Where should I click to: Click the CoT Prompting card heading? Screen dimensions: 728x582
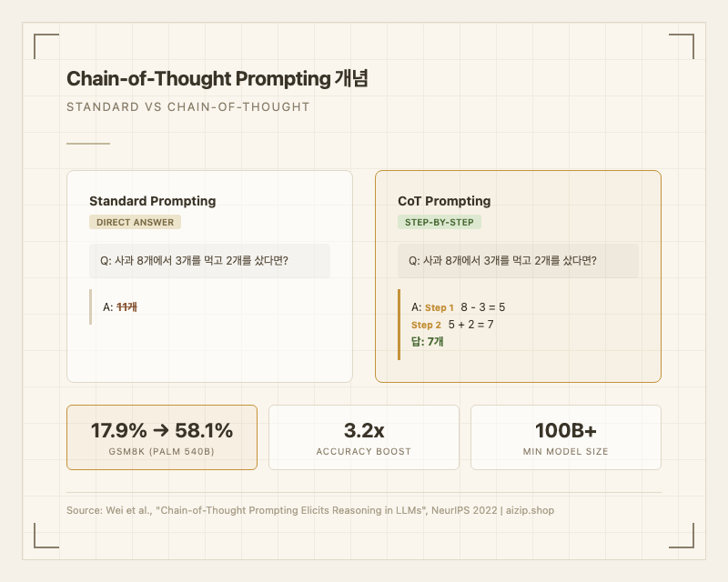pyautogui.click(x=444, y=201)
